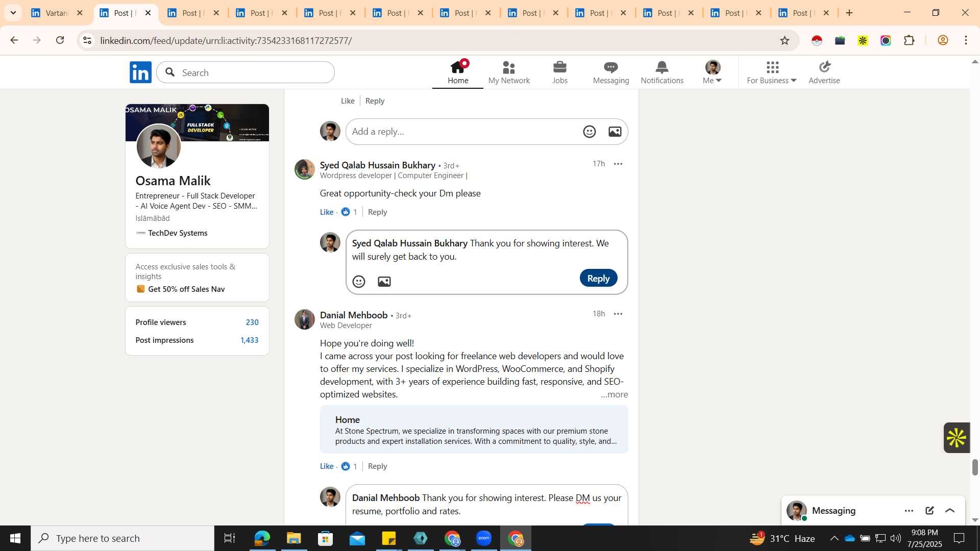The image size is (980, 551).
Task: Open a new browser tab
Action: pos(849,13)
